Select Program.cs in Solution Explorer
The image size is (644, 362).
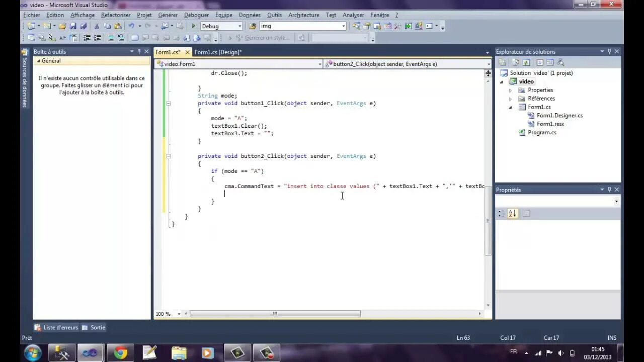[x=542, y=133]
